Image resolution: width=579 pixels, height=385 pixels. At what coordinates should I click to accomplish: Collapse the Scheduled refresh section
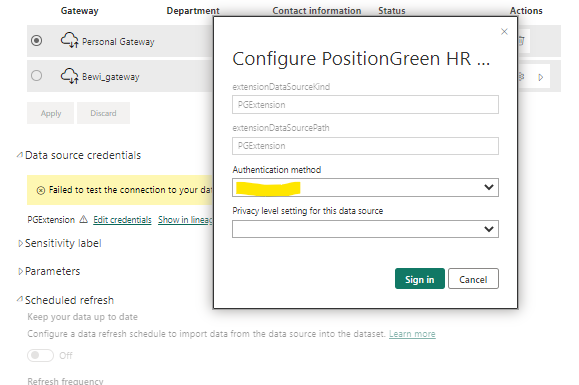20,300
